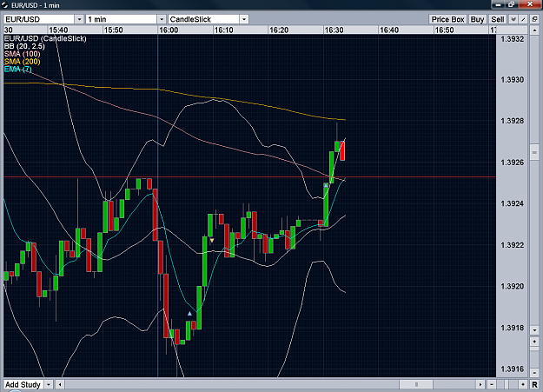Click the horizontal scrollbar left arrow
Viewport: 543px width, 392px height.
coord(60,384)
